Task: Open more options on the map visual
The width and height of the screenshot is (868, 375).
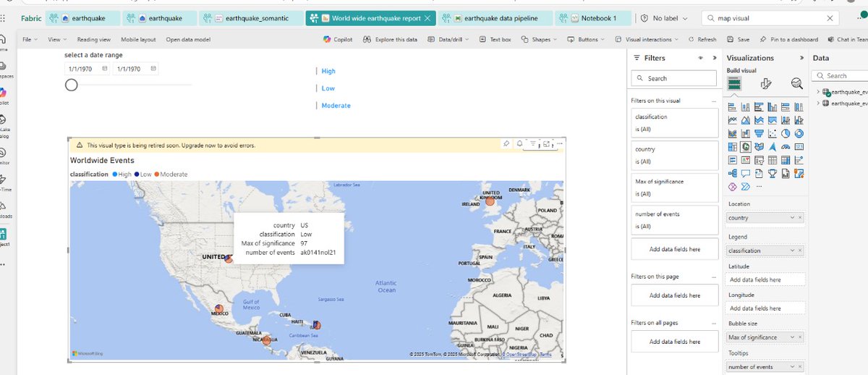Action: click(559, 144)
